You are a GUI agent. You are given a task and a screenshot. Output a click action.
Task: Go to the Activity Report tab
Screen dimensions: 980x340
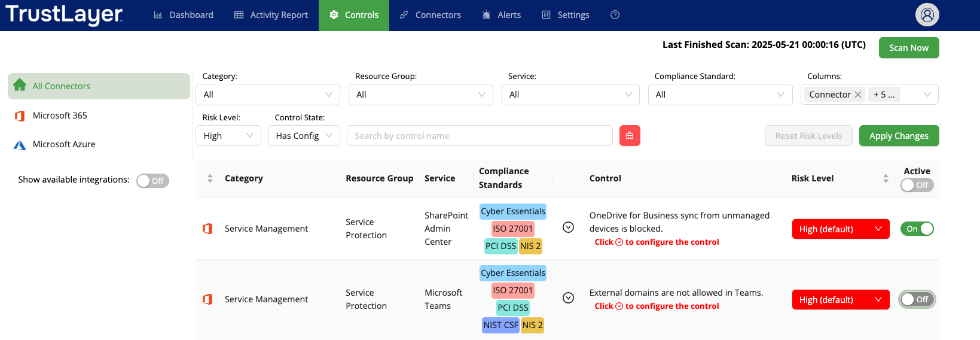pos(271,15)
